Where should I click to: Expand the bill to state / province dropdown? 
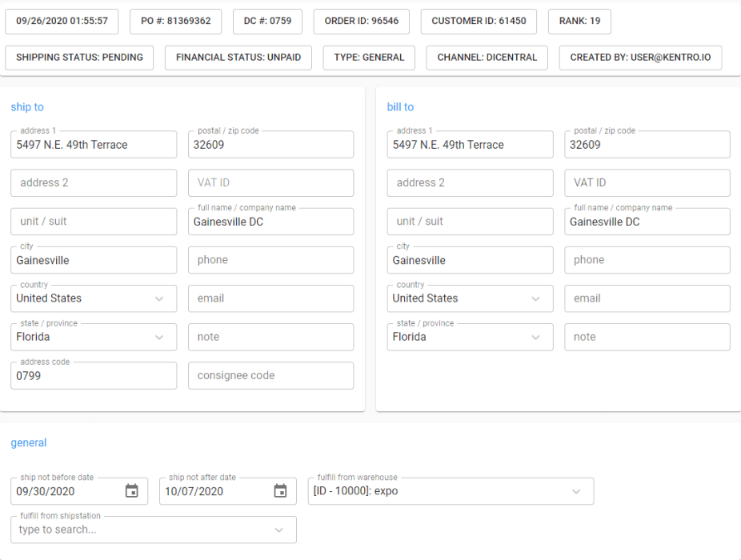pyautogui.click(x=535, y=337)
